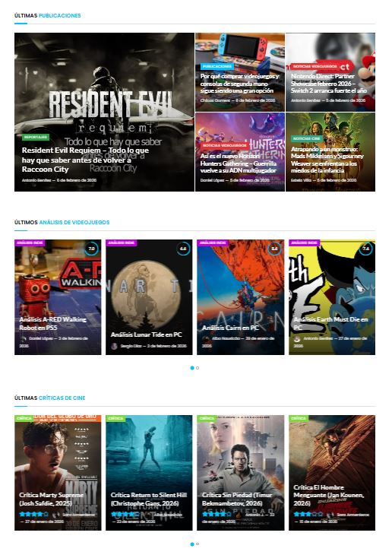Click the 7.0 score circle on A-RED card
This screenshot has height=558, width=392.
coord(91,249)
